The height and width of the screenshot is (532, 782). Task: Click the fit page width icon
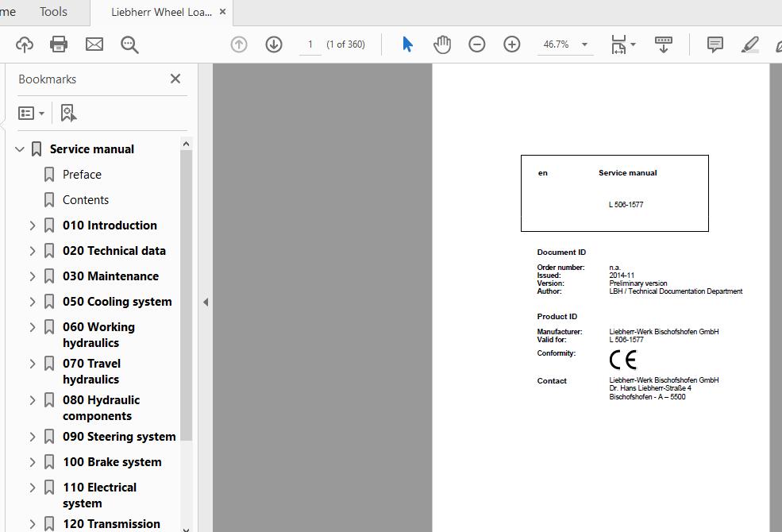(x=618, y=44)
